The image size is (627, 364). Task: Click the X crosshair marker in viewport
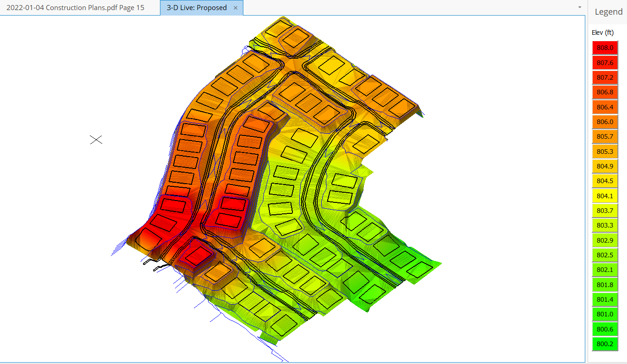tap(96, 140)
